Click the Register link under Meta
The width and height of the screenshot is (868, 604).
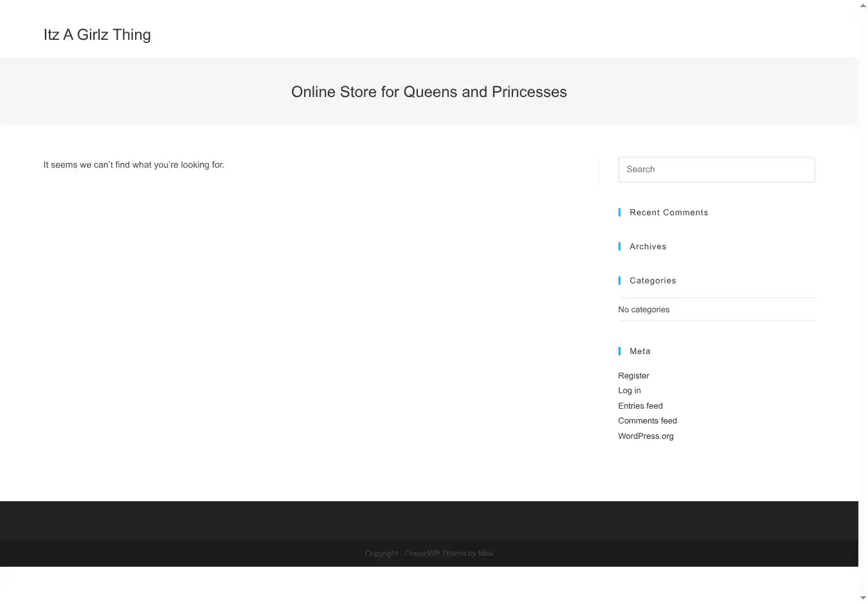[x=633, y=376]
